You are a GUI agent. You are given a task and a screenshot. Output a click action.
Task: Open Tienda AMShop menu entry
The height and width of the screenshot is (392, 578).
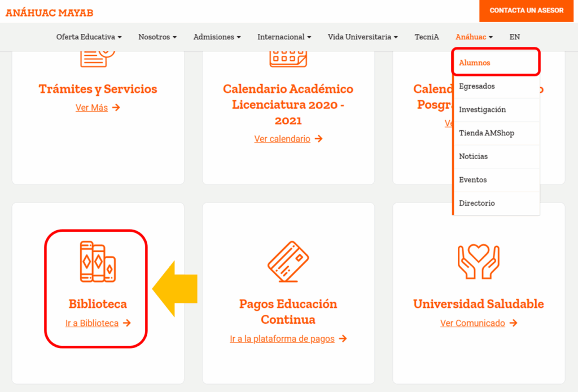point(487,133)
